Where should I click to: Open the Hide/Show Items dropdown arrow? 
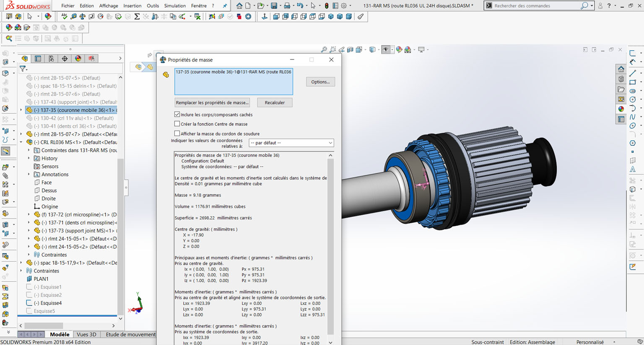[x=392, y=50]
